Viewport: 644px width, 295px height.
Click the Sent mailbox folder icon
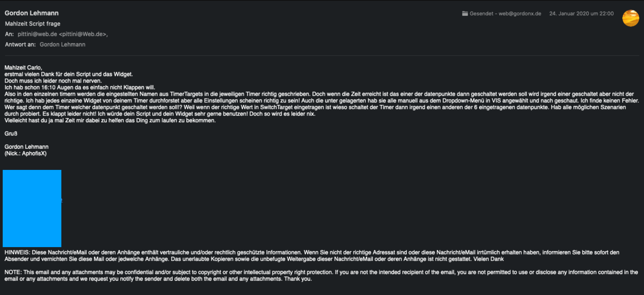coord(465,14)
